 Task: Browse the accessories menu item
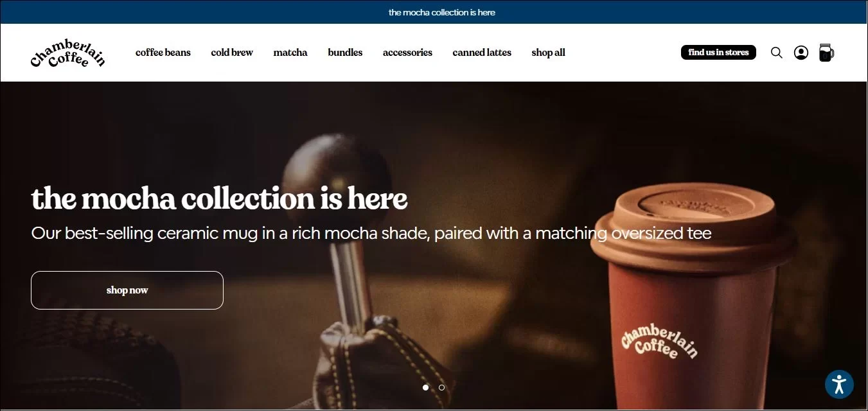pos(407,53)
